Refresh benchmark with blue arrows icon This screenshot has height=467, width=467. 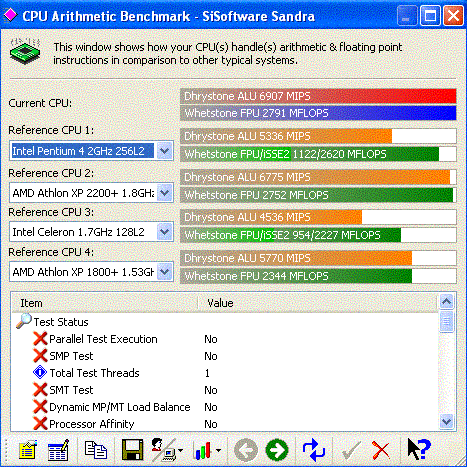(314, 450)
